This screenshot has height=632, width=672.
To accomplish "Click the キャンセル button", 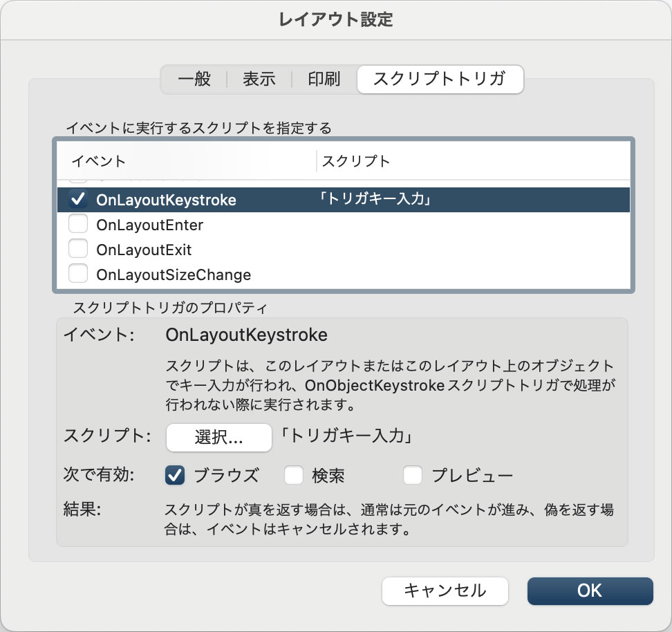I will coord(445,591).
